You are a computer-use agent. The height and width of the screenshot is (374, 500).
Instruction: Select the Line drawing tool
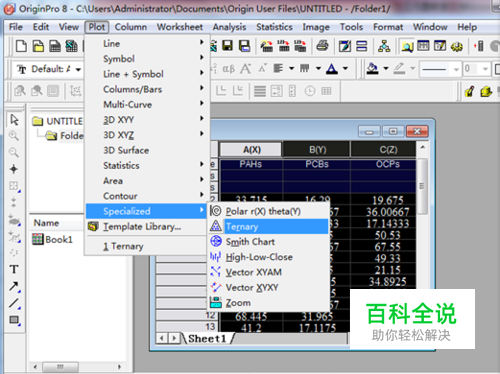pos(14,303)
